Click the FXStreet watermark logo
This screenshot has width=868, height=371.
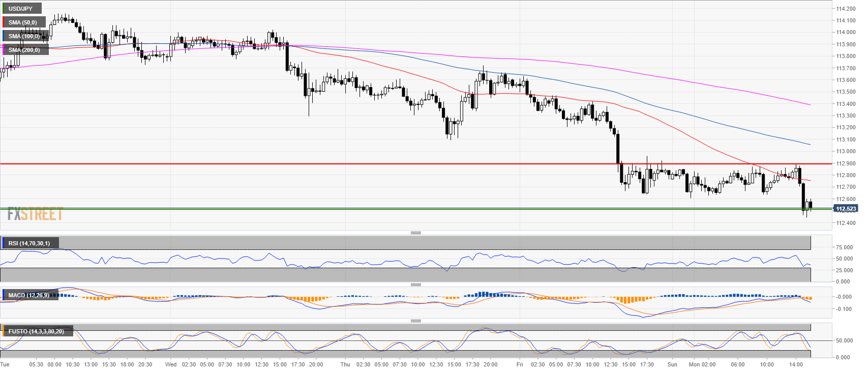tap(35, 214)
